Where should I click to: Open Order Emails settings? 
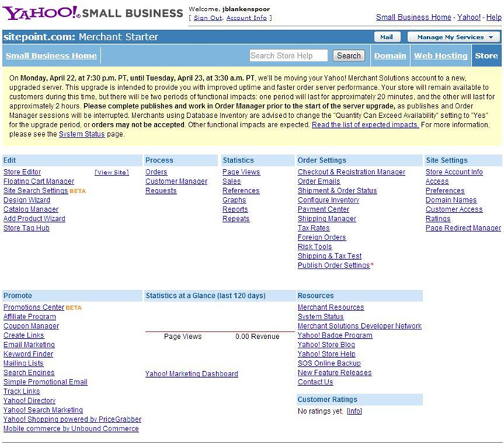coord(319,181)
